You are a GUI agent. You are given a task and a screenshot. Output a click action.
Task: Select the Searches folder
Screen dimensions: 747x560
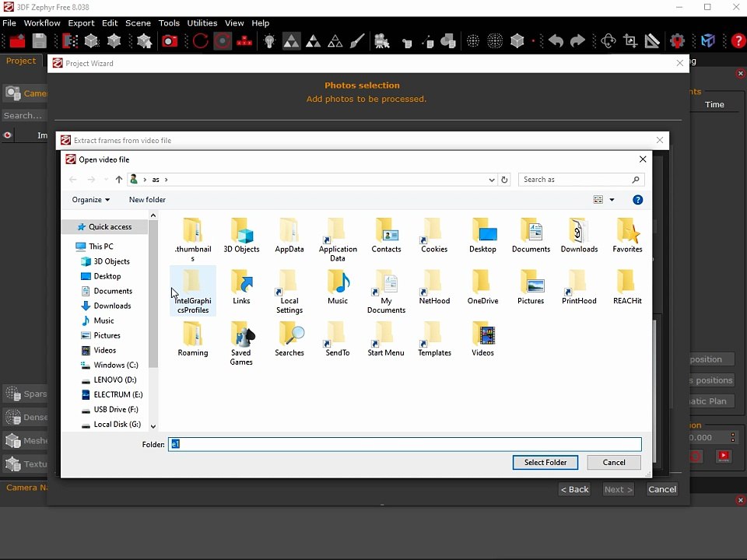289,339
